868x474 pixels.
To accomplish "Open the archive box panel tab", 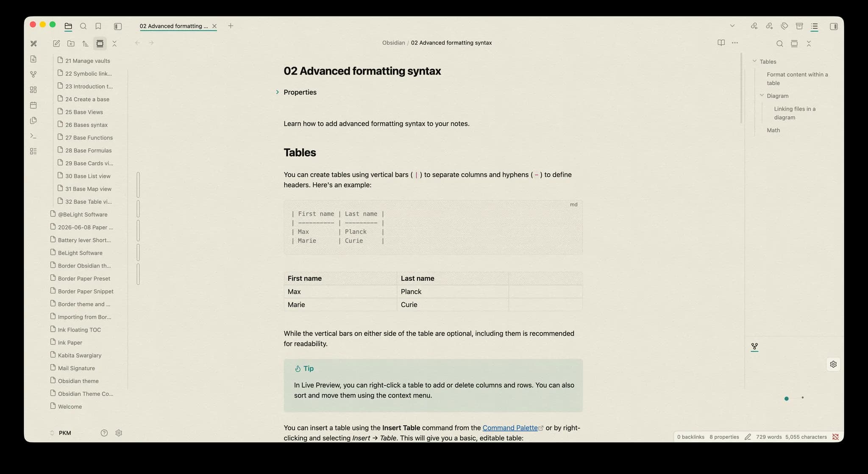I will tap(799, 26).
